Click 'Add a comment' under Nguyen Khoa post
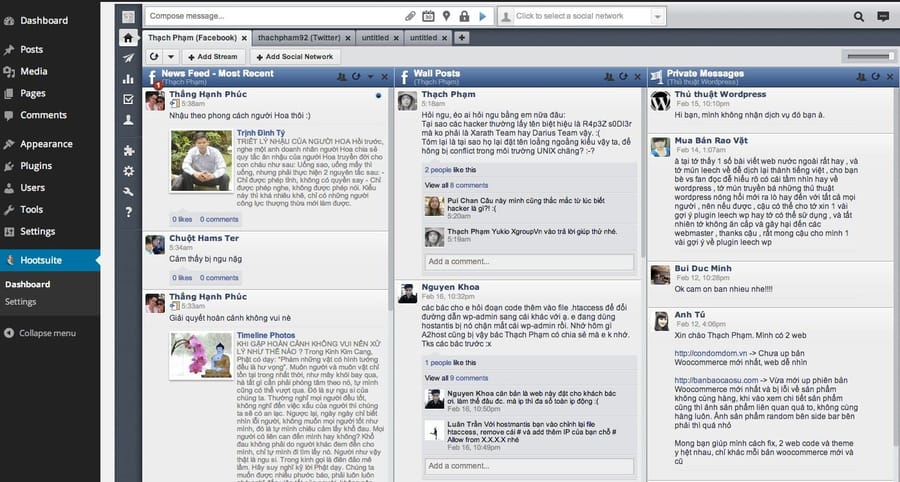This screenshot has width=900, height=482. tap(529, 466)
